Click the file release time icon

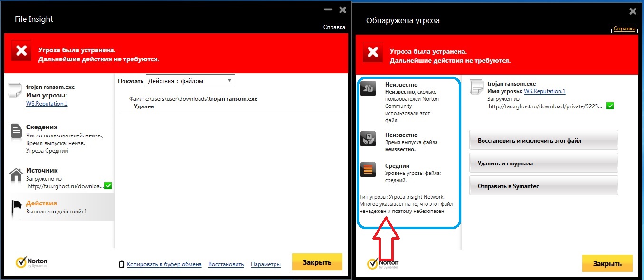(x=368, y=138)
